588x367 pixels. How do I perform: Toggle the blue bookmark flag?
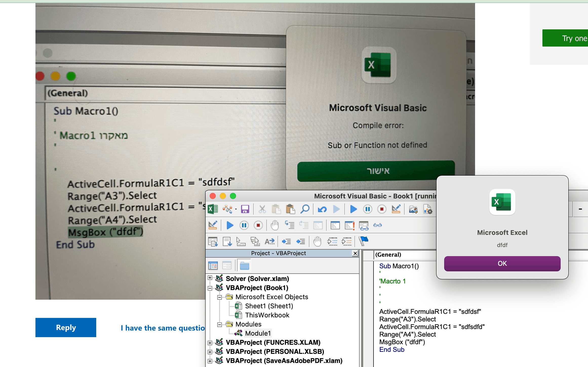point(363,241)
